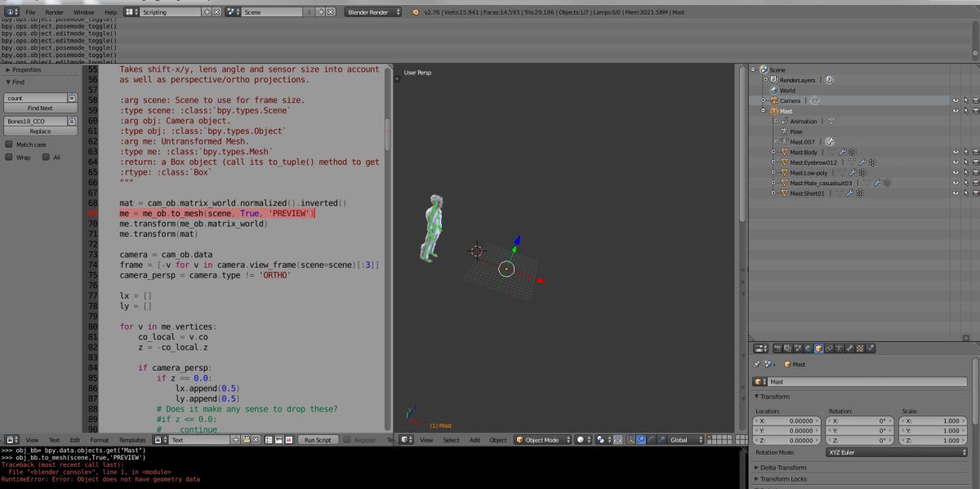Hide the Mast armature with eye icon

(x=955, y=111)
